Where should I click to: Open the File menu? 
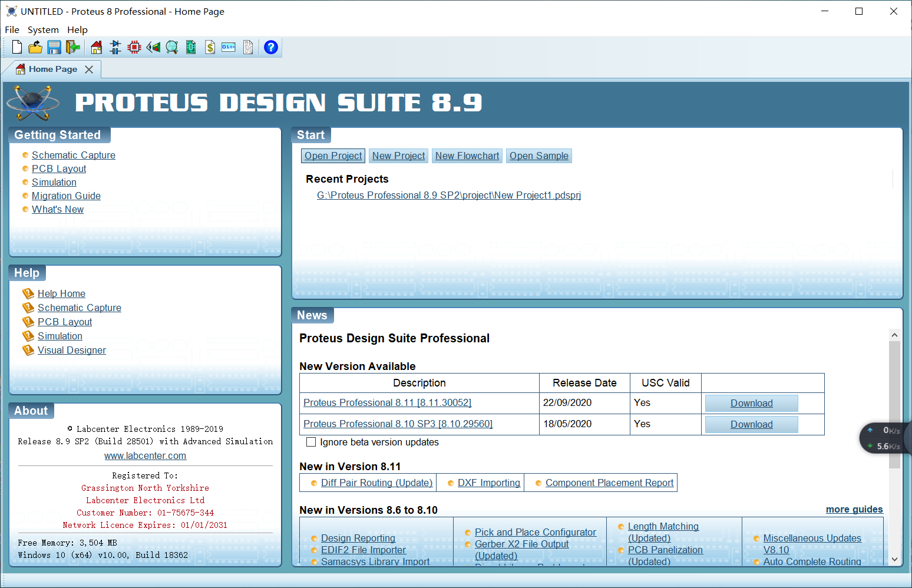coord(12,29)
